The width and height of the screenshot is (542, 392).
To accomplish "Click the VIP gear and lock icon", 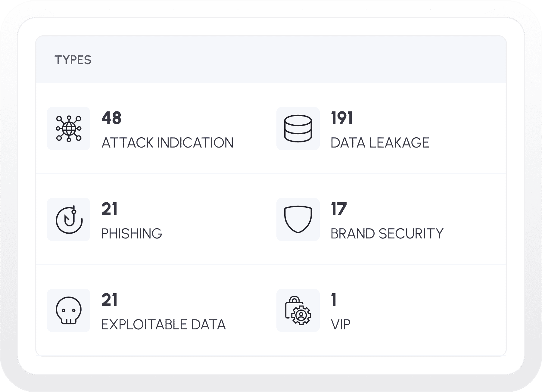I will 298,310.
